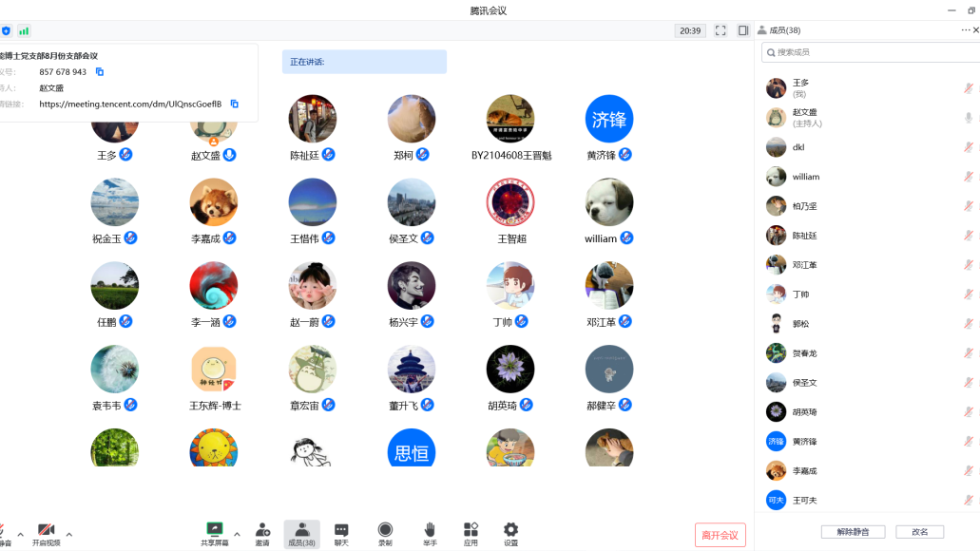Image resolution: width=980 pixels, height=551 pixels.
Task: Click the Leave Meeting (离开会议) button
Action: [x=720, y=535]
